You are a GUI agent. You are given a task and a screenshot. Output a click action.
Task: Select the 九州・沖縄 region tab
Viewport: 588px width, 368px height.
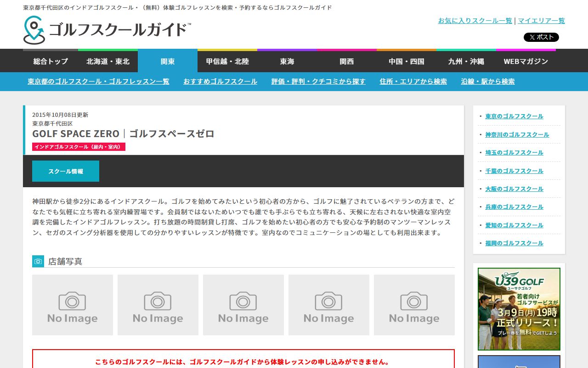pos(466,61)
